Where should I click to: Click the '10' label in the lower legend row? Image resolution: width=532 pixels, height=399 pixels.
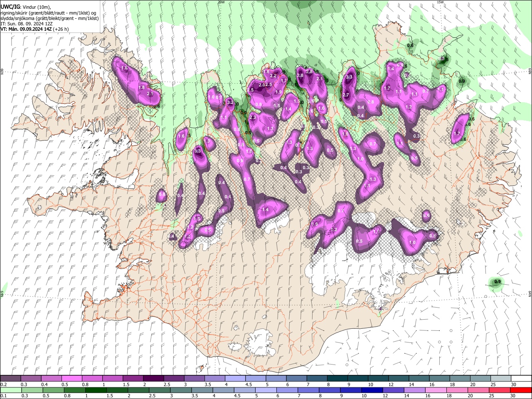click(364, 396)
